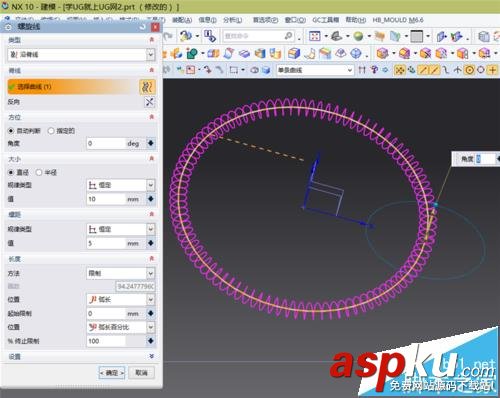Select the 直径 size radio button
Viewport: 500px width, 398px height.
[11, 172]
